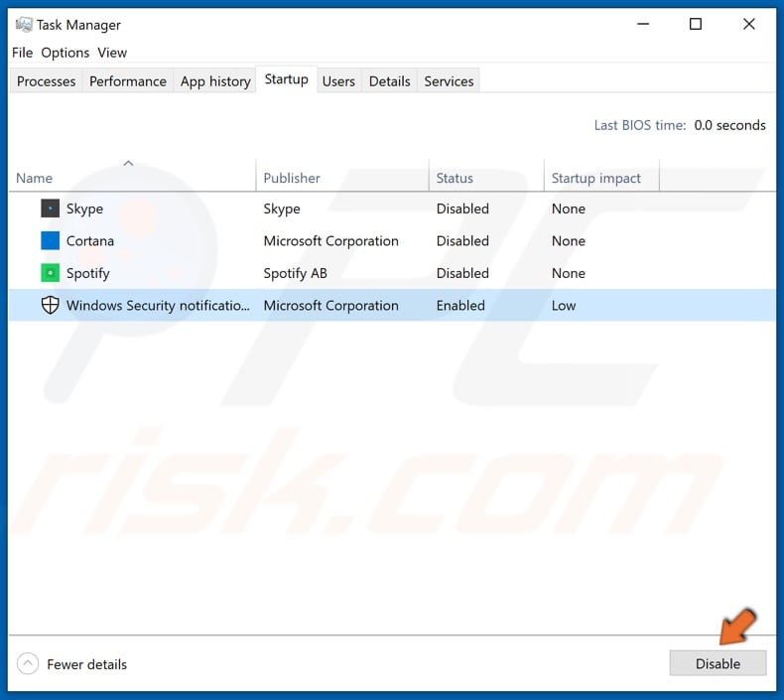The image size is (784, 700).
Task: Switch to the Processes tab
Action: pyautogui.click(x=46, y=81)
